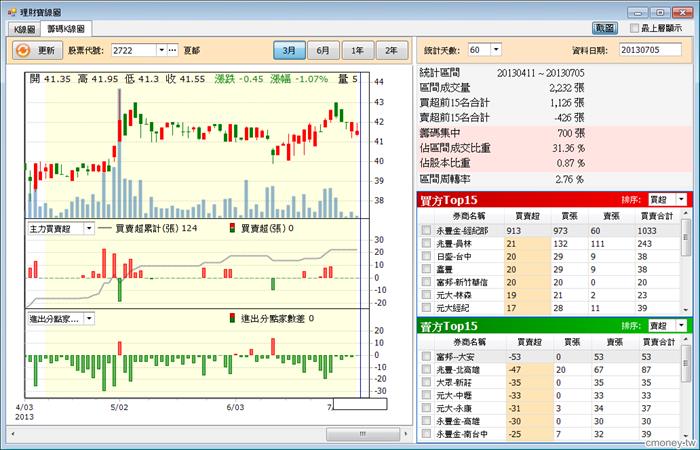Click the buyer table 賣張 column header
This screenshot has height=450, width=700.
pos(611,216)
